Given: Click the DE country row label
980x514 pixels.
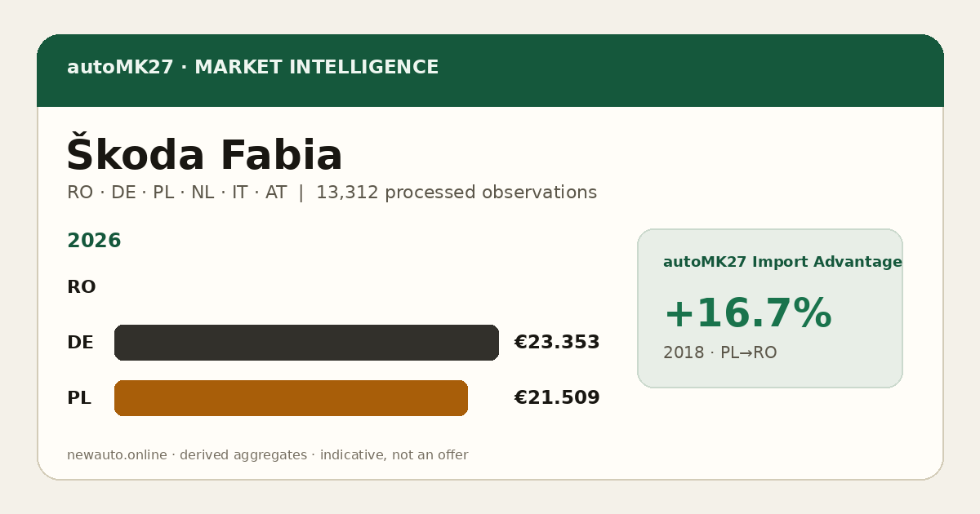Looking at the screenshot, I should (x=80, y=343).
